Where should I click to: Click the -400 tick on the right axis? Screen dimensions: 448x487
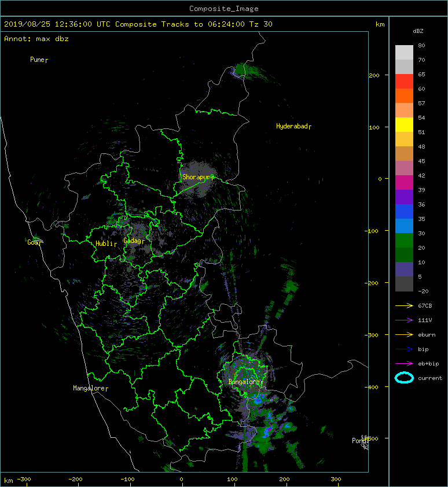pos(372,387)
